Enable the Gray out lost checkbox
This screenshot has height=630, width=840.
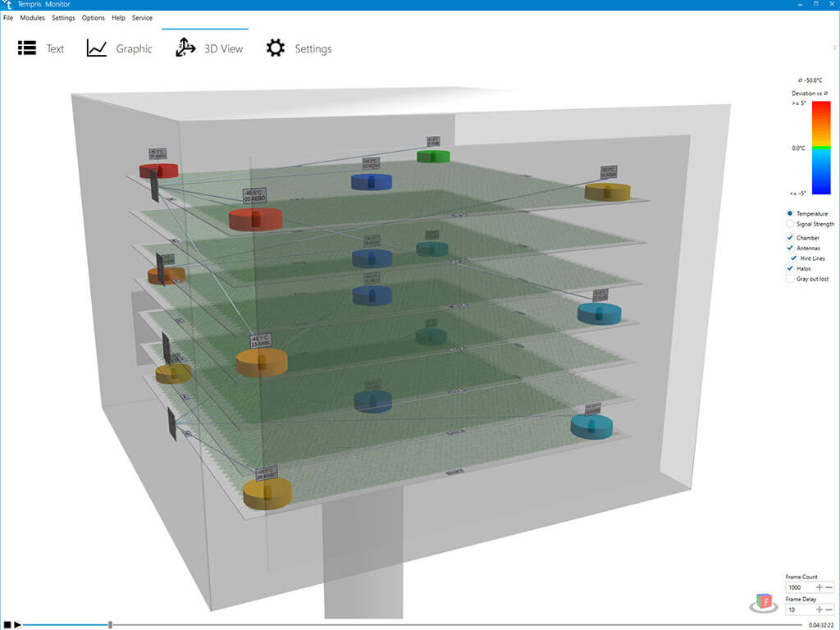[x=790, y=279]
